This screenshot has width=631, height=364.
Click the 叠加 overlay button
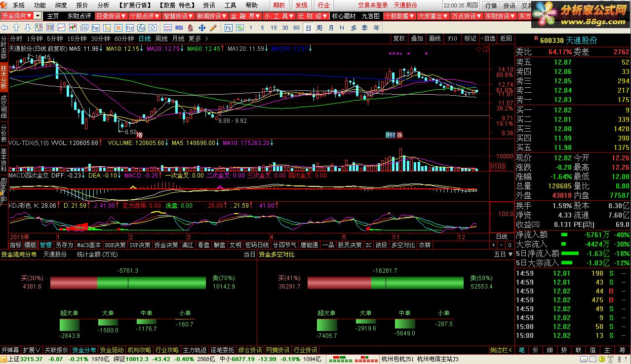tap(417, 38)
